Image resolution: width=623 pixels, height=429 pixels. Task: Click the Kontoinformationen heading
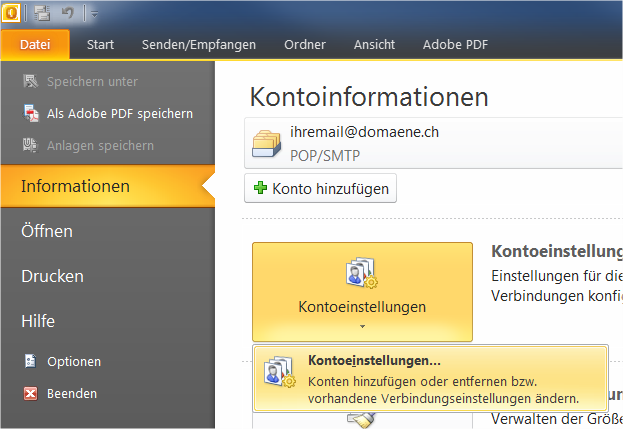click(x=369, y=97)
